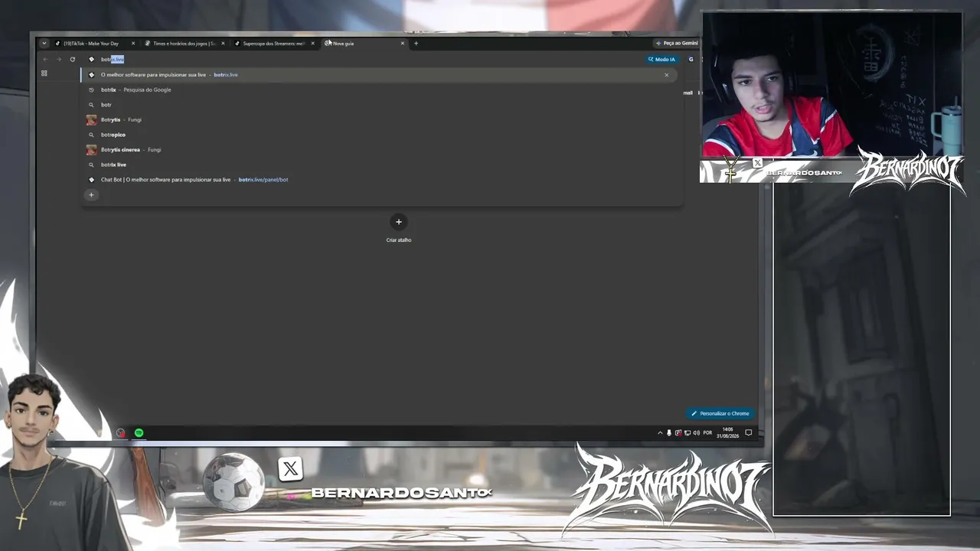Switch to the Times e horários dos jogos tab

[x=184, y=44]
